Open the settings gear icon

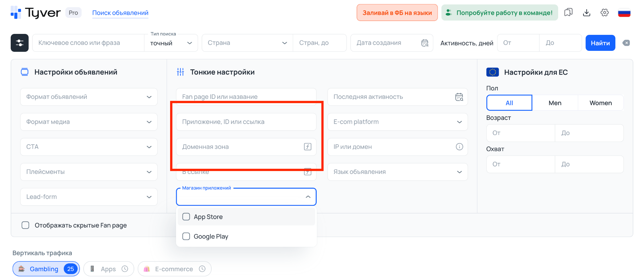pyautogui.click(x=604, y=13)
